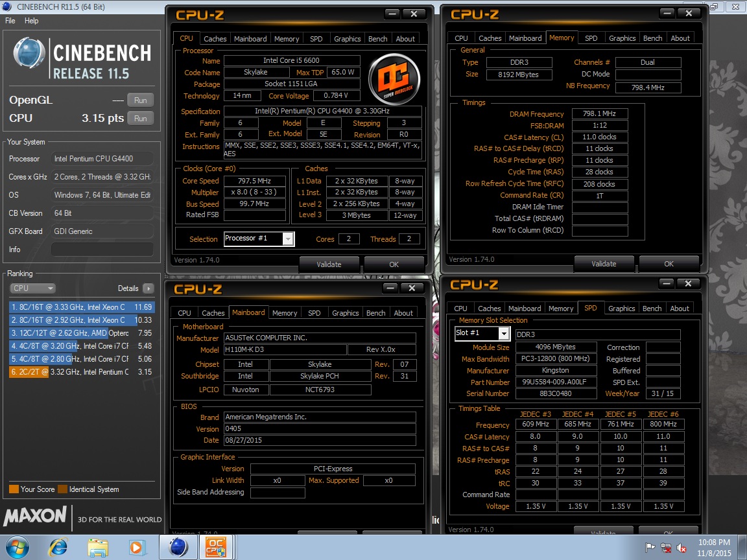Select ranking row 12C/12T AMD Opteron

(82, 333)
